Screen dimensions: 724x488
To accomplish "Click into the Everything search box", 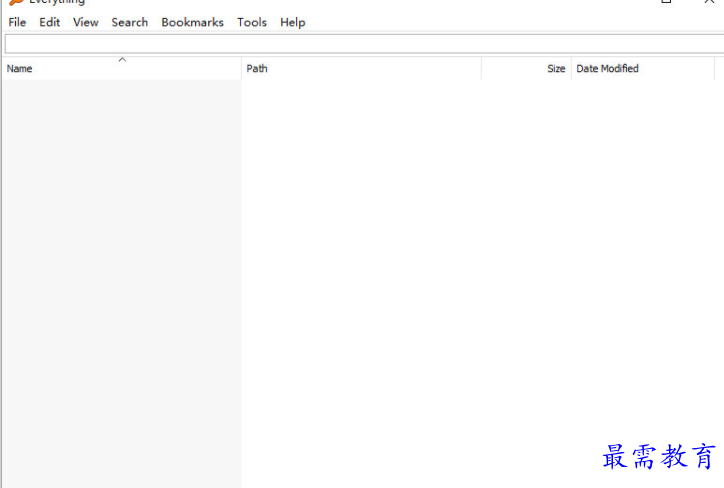I will (364, 44).
